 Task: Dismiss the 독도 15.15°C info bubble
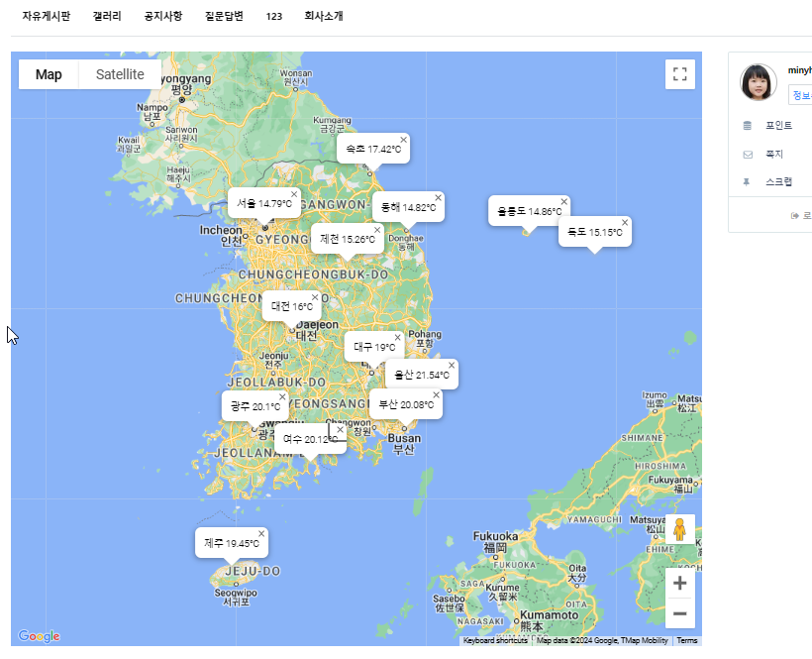(625, 223)
